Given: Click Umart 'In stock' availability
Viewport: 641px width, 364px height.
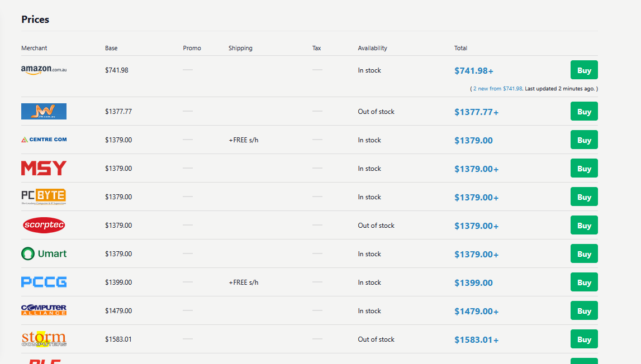Looking at the screenshot, I should [x=369, y=253].
